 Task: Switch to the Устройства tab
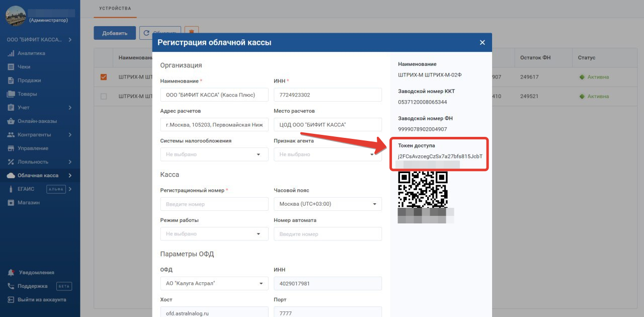115,9
